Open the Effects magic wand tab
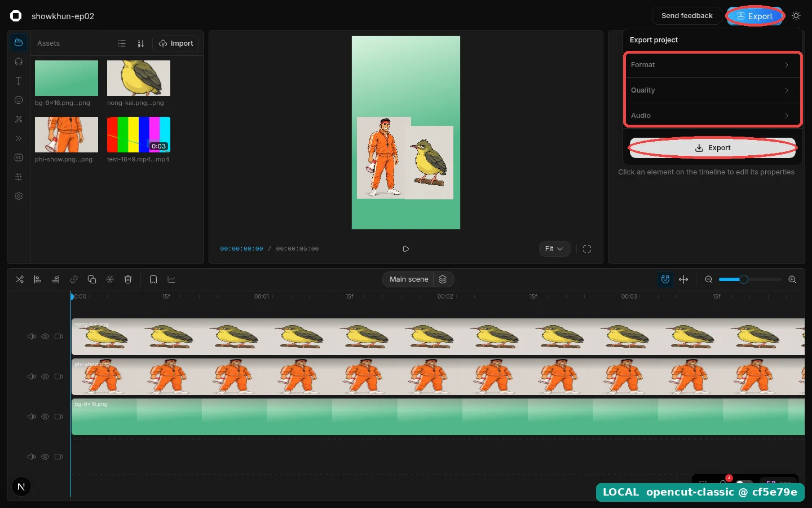Image resolution: width=812 pixels, height=508 pixels. 19,119
